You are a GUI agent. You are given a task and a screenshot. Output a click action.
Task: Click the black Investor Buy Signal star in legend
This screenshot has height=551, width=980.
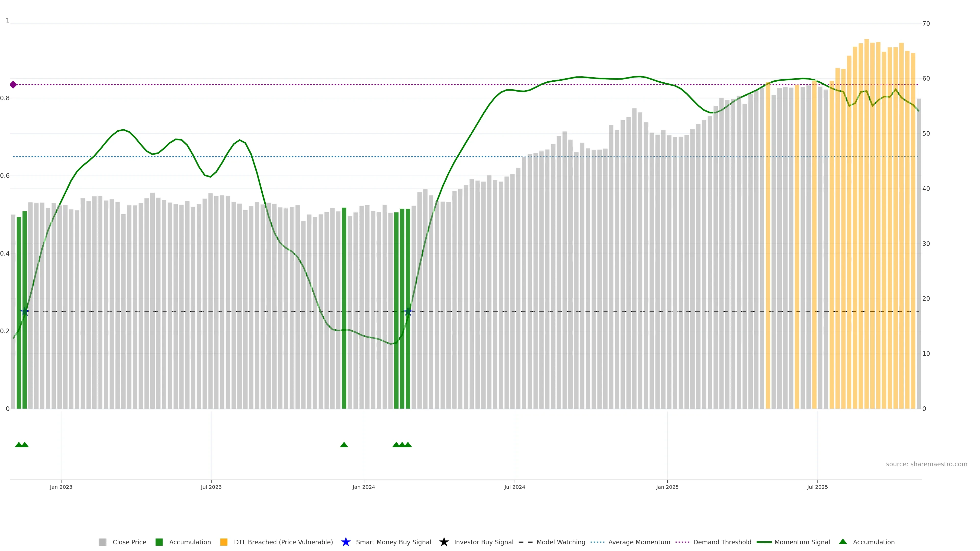point(444,542)
